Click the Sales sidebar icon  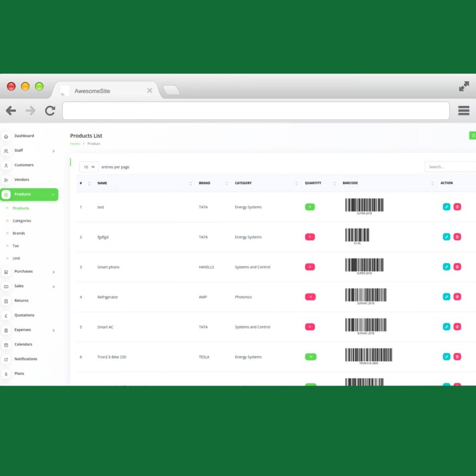tap(6, 287)
